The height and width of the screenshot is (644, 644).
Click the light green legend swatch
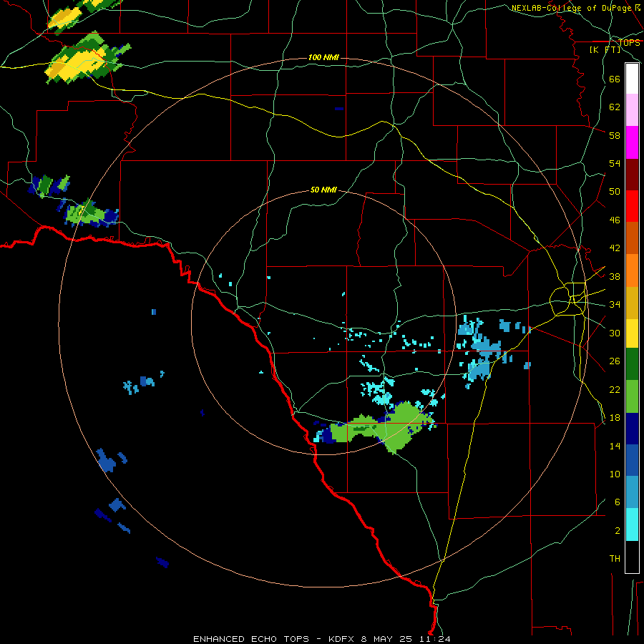tap(632, 396)
